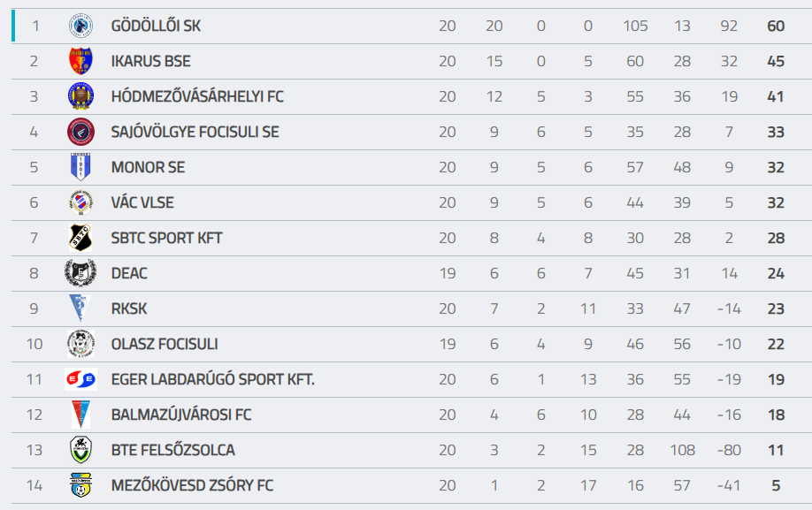Open MEZŐKÖVESD ZSÓRY FC team link
812x510 pixels.
click(192, 485)
